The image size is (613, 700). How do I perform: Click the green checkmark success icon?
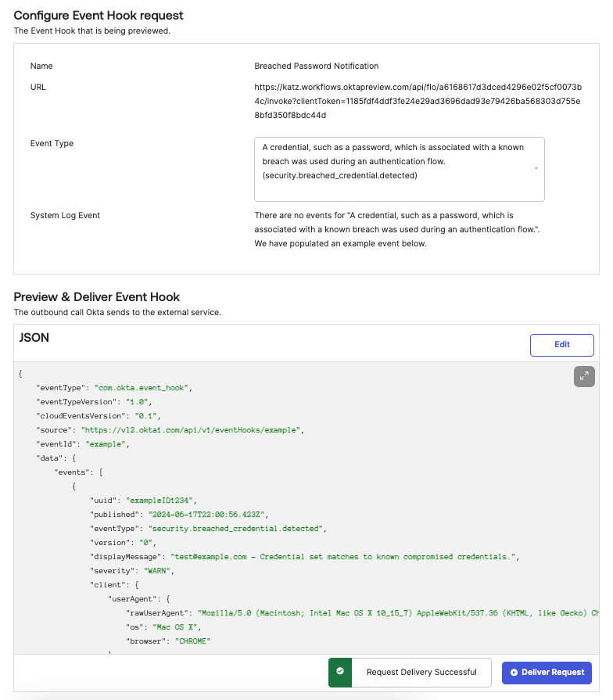[339, 671]
